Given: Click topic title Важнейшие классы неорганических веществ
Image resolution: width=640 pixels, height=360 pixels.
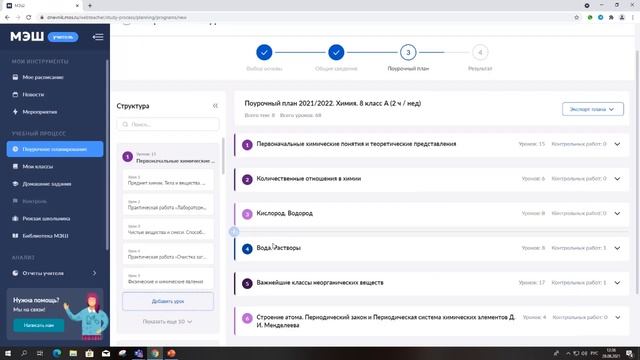Looking at the screenshot, I should pyautogui.click(x=320, y=282).
